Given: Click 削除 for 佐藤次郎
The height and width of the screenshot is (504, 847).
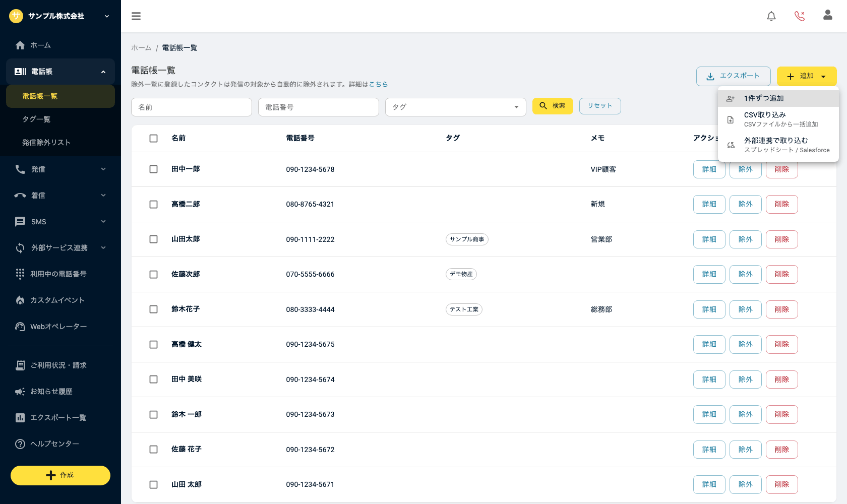Looking at the screenshot, I should 782,274.
